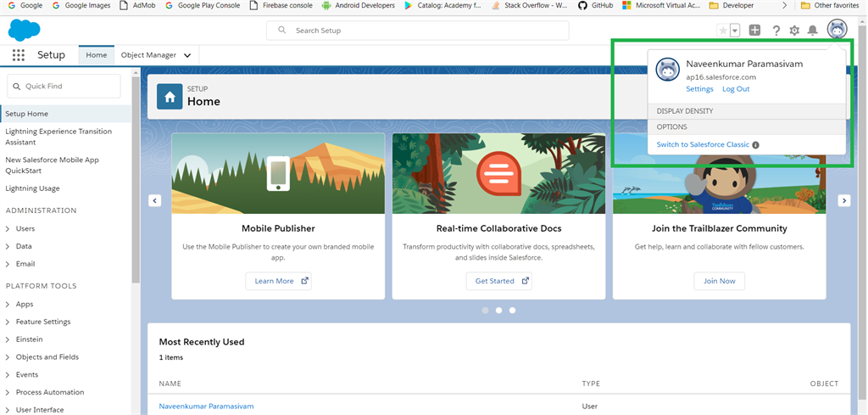Click the info icon beside Switch to Salesforce Classic
Screen dimensions: 868x415
(x=755, y=145)
